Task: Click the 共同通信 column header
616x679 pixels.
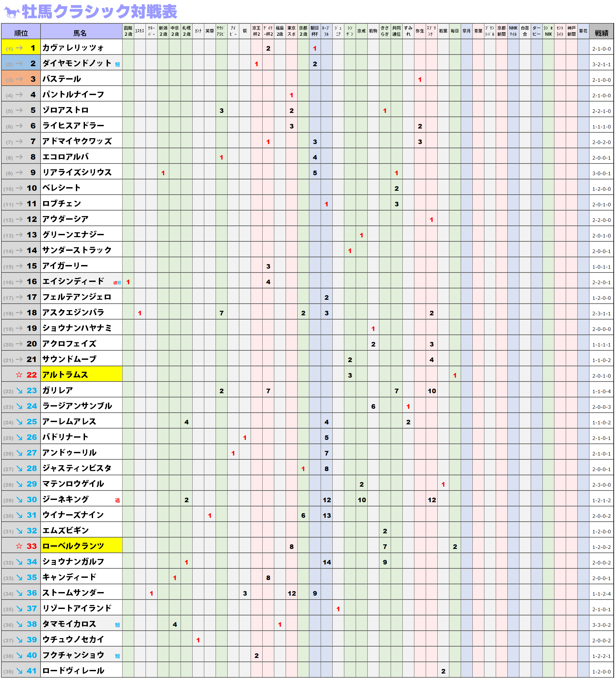Action: pyautogui.click(x=397, y=31)
